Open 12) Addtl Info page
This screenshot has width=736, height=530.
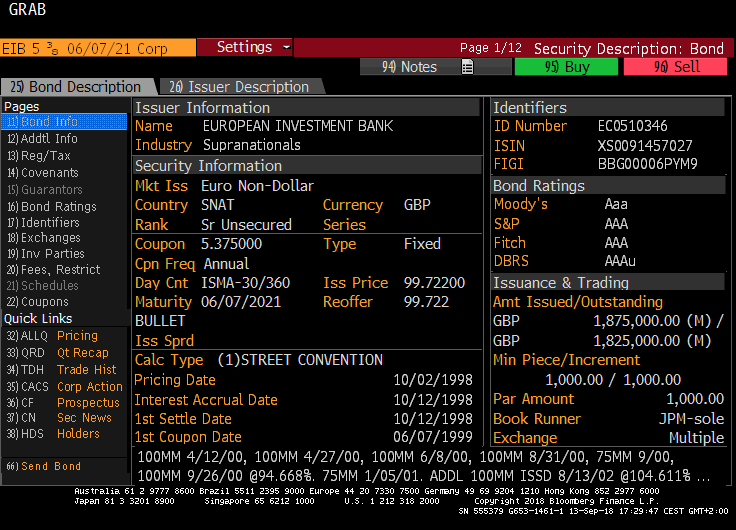point(42,138)
